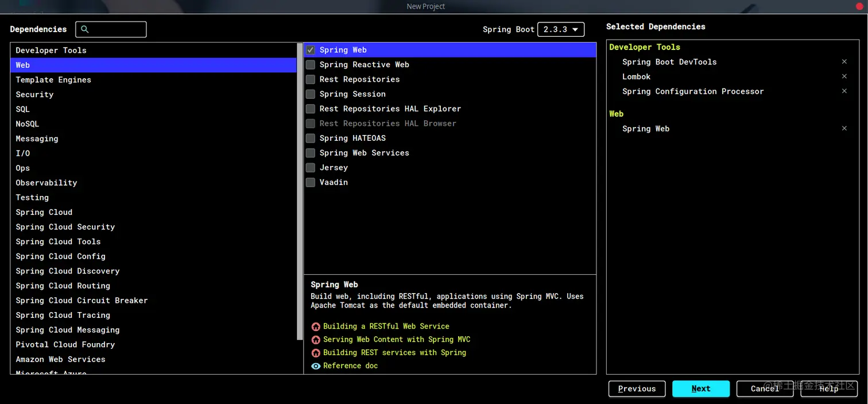Click Spring Boot DevTools in selected list

pyautogui.click(x=669, y=62)
